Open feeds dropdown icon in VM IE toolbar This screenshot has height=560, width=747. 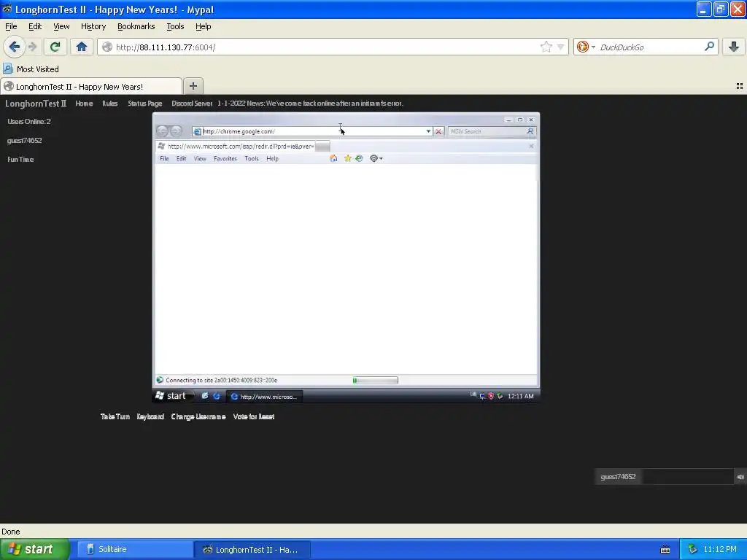[376, 158]
